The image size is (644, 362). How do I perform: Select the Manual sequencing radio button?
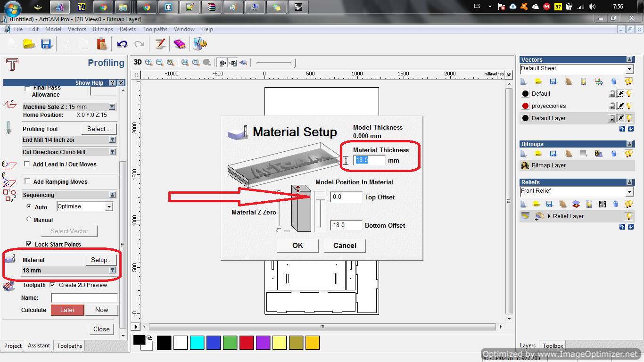[x=29, y=219]
